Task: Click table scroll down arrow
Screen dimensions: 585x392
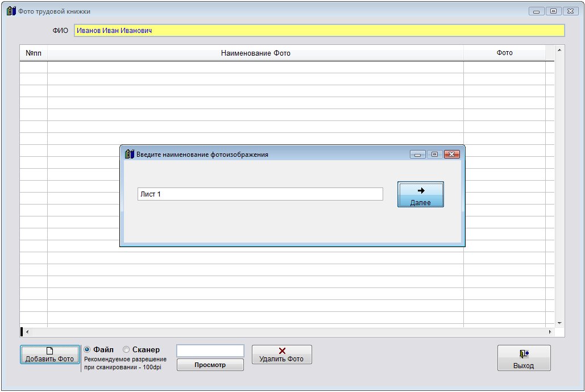Action: click(x=559, y=323)
